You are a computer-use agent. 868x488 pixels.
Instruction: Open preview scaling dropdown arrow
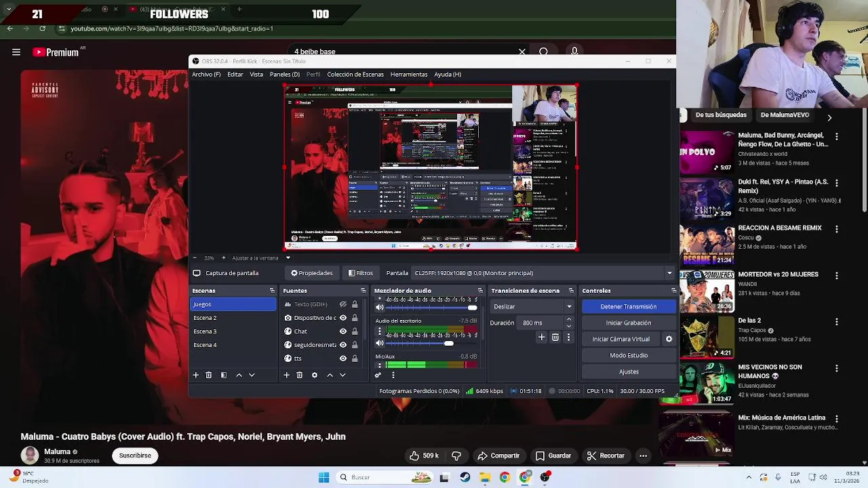click(x=288, y=258)
